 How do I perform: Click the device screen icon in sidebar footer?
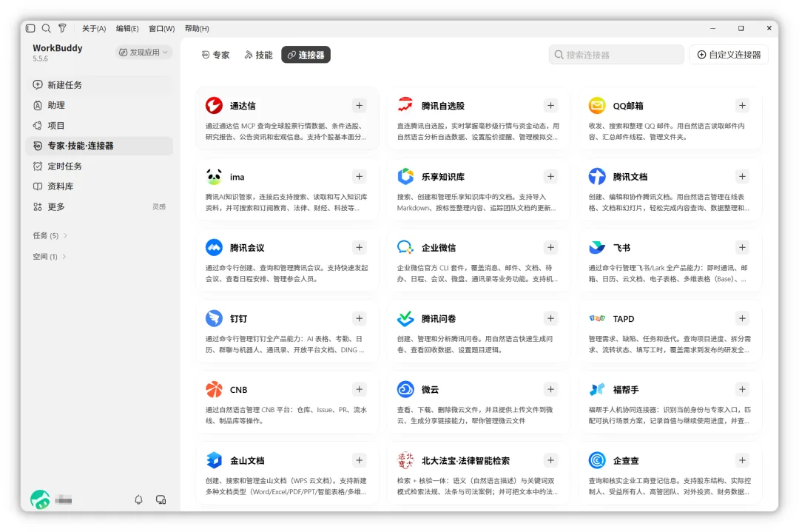pos(161,500)
